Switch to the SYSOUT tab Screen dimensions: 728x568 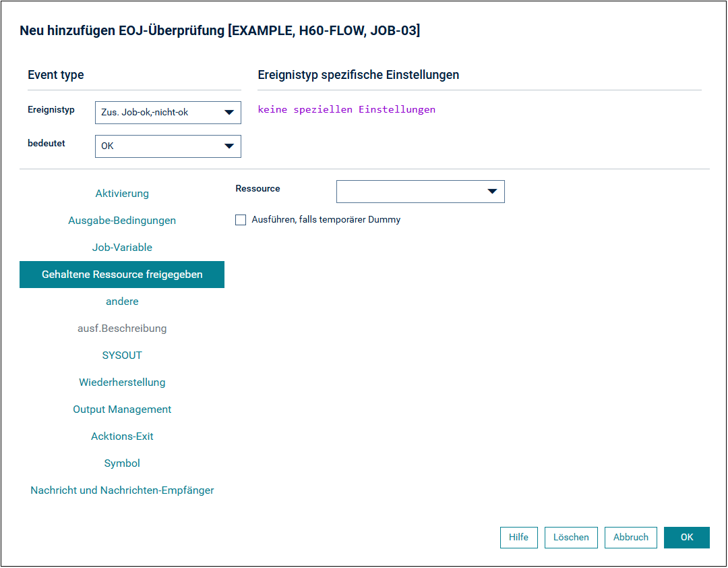(x=122, y=355)
